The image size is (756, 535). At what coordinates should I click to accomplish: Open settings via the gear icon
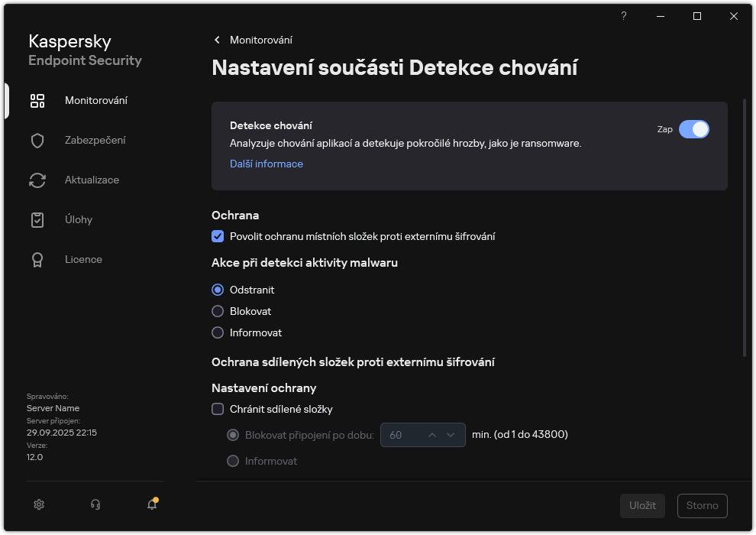pos(40,504)
